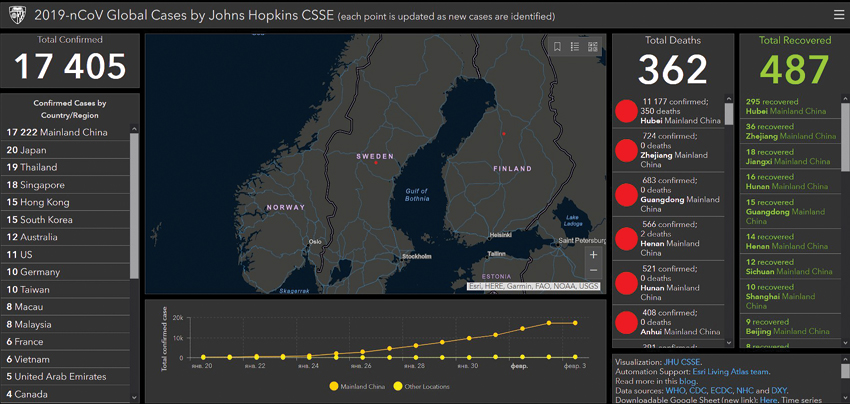Open the Esri Living Atlas team link
This screenshot has height=404, width=850.
point(731,371)
